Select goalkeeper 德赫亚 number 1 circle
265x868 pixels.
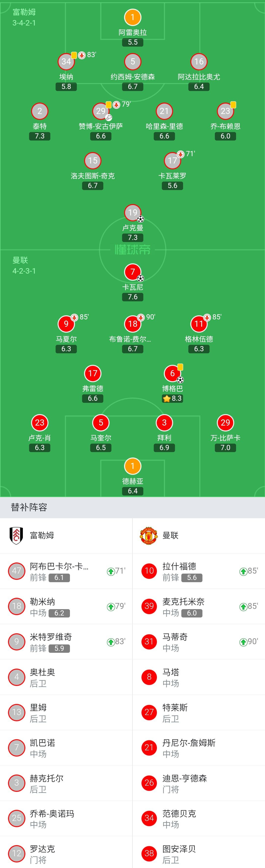(x=132, y=466)
